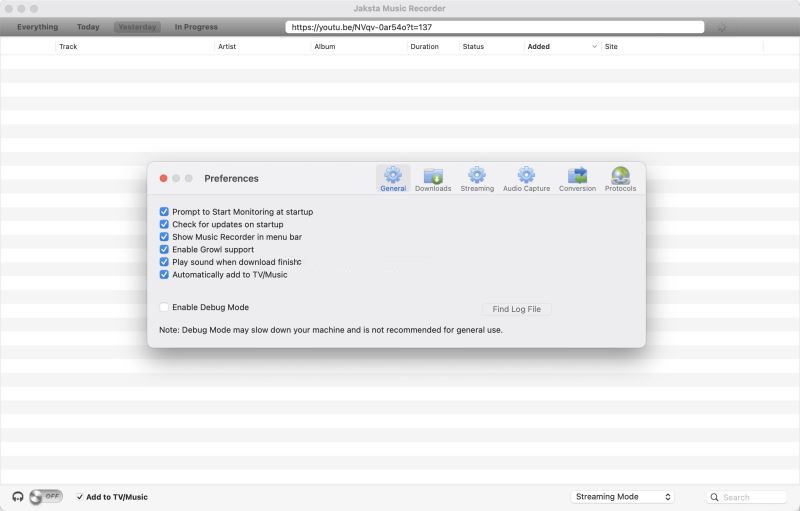Viewport: 800px width, 511px height.
Task: Uncheck Automatically add to TV/Music
Action: tap(164, 274)
